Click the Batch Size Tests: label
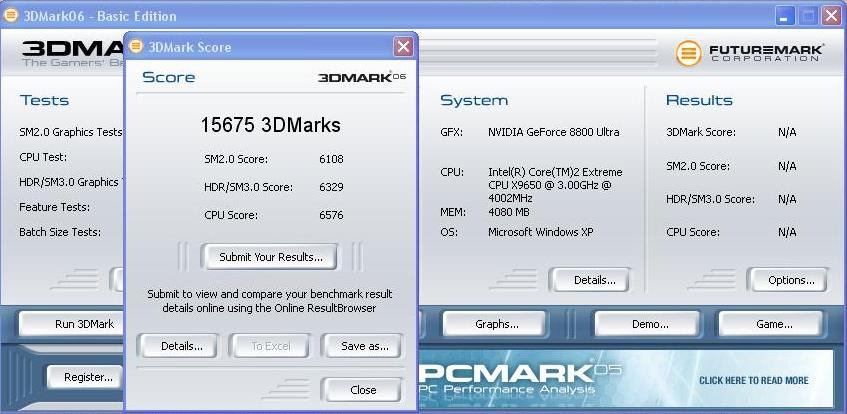 click(x=60, y=232)
